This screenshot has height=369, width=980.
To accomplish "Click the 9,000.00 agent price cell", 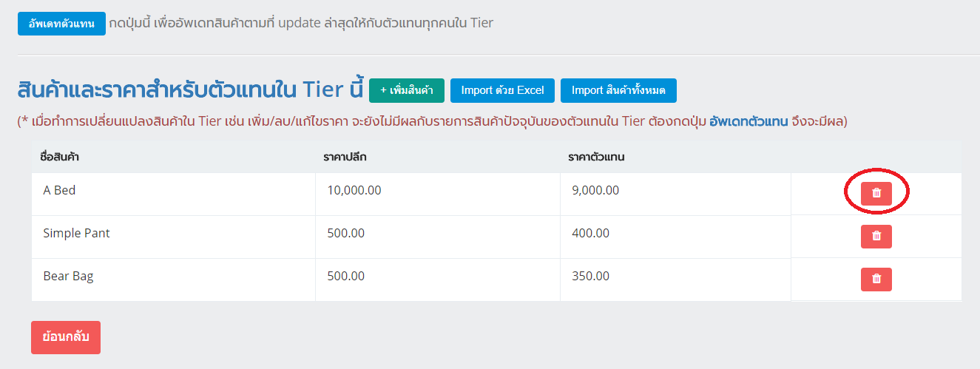I will [595, 190].
